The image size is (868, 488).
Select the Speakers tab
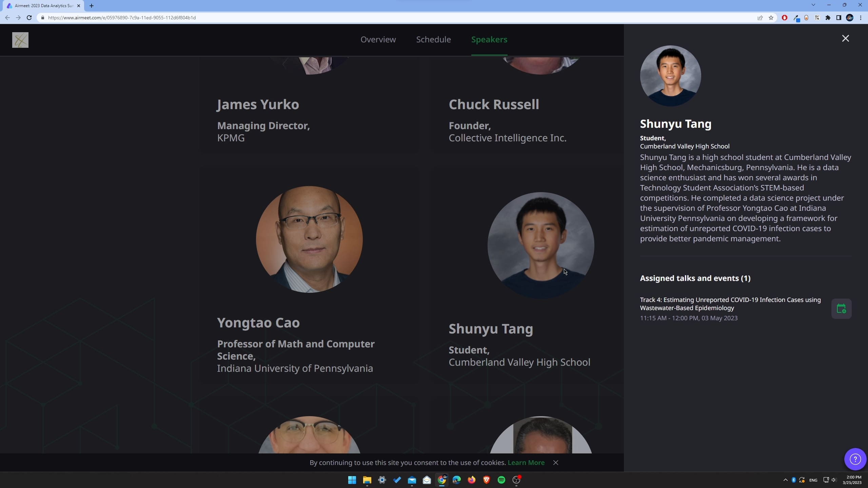489,39
